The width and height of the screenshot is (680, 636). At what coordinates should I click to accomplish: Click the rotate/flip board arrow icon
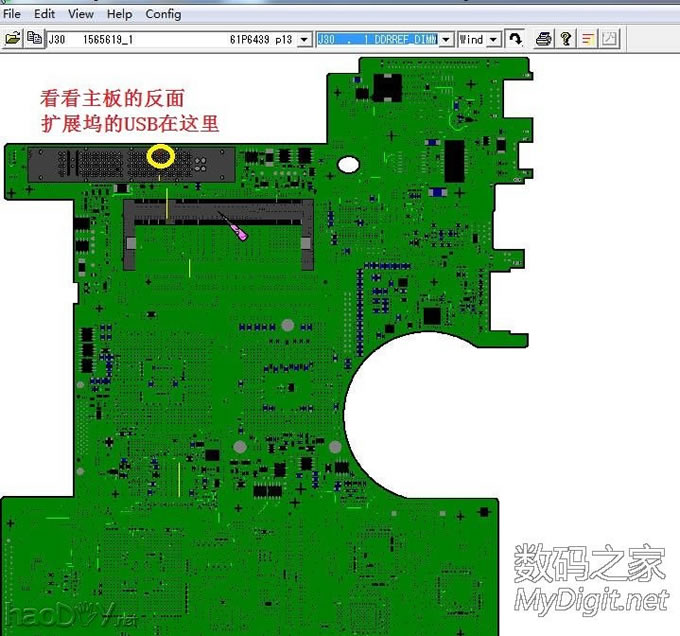tap(515, 39)
